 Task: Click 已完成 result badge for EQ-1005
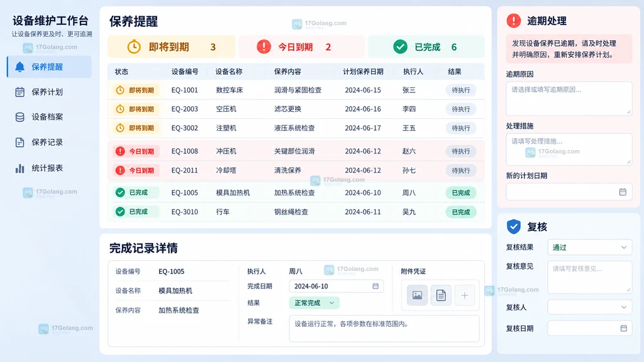click(461, 192)
